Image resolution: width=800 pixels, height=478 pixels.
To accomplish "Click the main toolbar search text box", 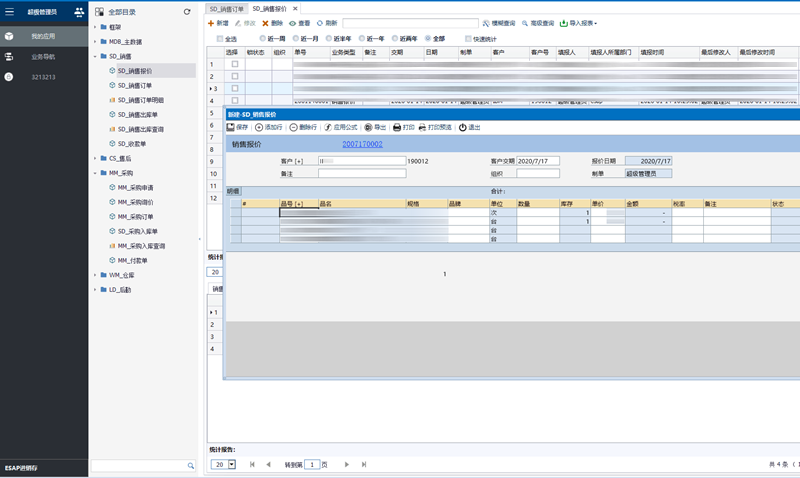I will coord(411,23).
